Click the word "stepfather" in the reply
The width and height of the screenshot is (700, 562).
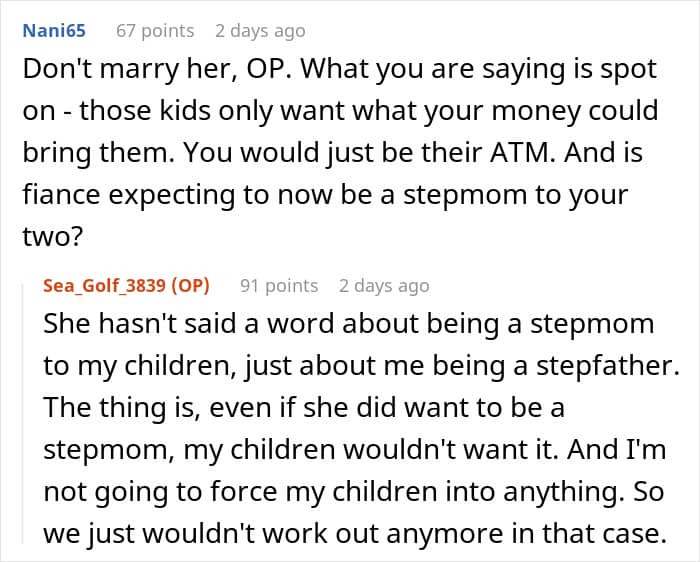[x=604, y=367]
